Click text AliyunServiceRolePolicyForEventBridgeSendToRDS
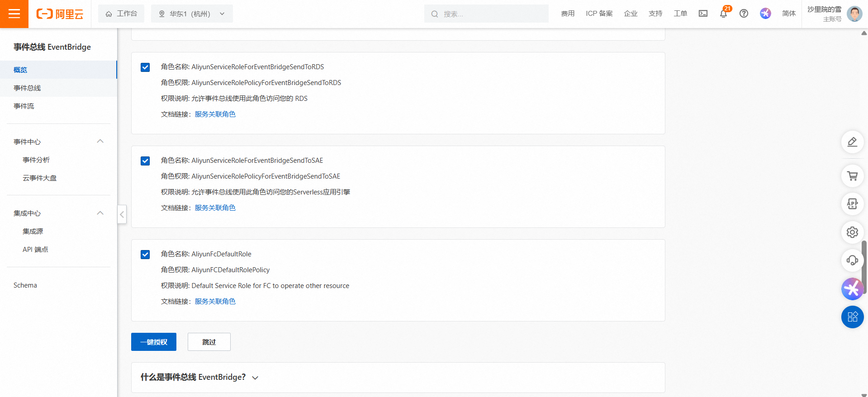Viewport: 868px width, 397px height. pyautogui.click(x=266, y=83)
